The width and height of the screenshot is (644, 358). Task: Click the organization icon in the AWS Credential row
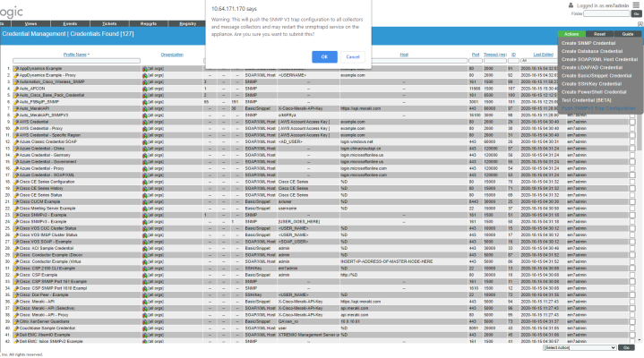[144, 122]
